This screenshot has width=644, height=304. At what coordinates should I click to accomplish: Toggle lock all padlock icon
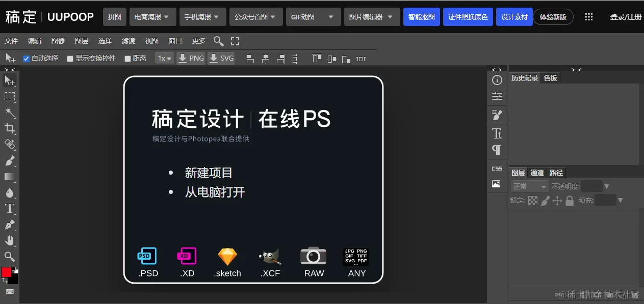click(570, 201)
